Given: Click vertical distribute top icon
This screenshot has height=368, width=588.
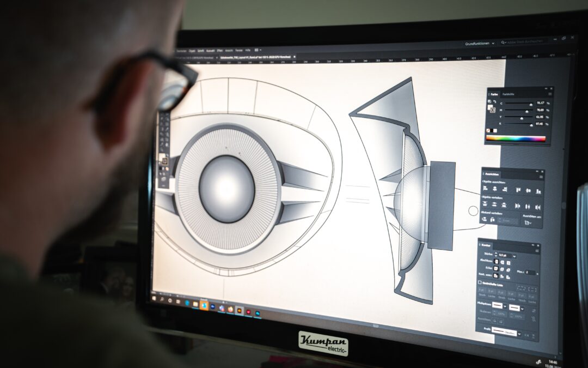Looking at the screenshot, I should (x=485, y=204).
